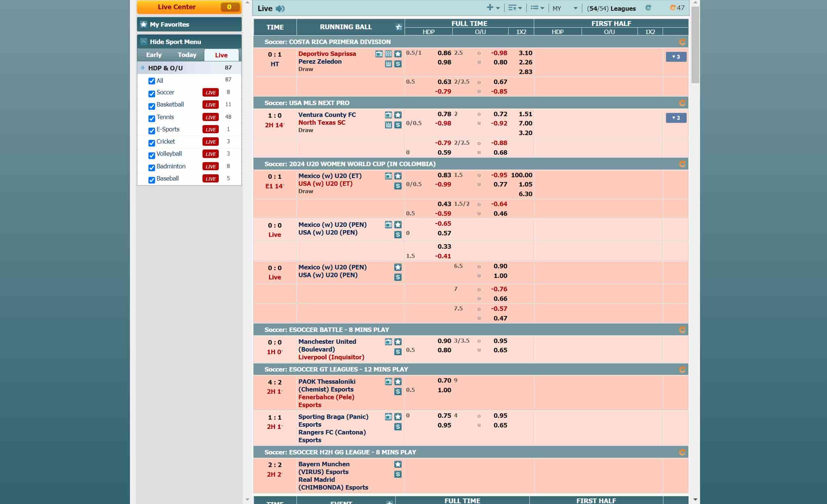The height and width of the screenshot is (504, 827).
Task: Favorite the Mexico (w) U20 (ET) match
Action: [398, 176]
